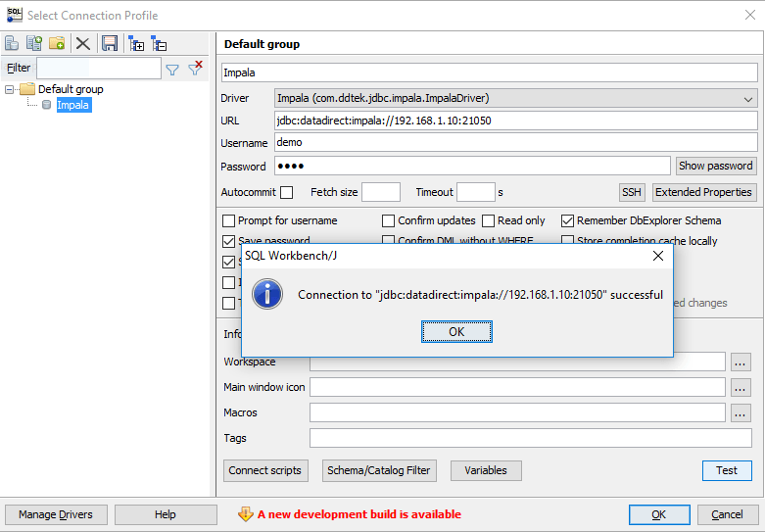Collapse all profile groups tree icon
This screenshot has height=532, width=765.
159,44
